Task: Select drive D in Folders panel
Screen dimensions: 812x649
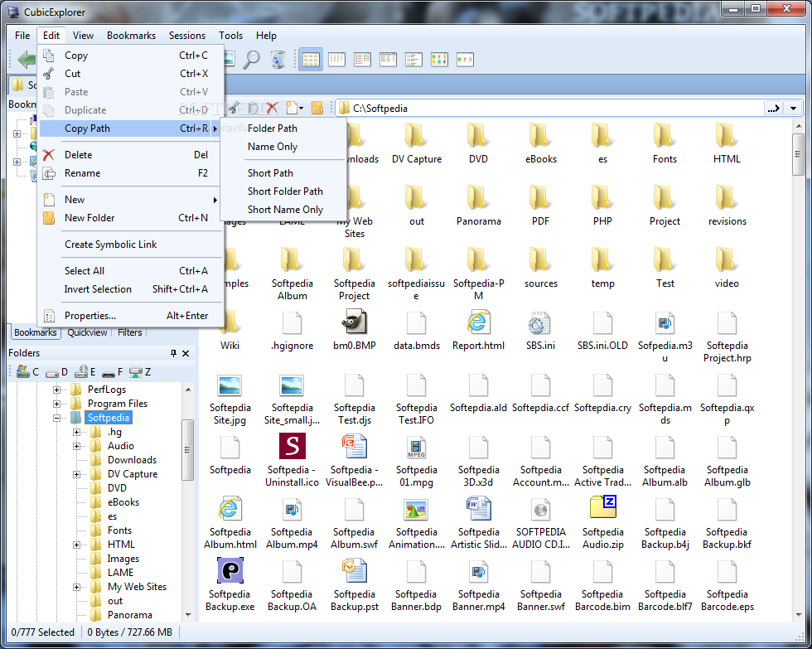Action: point(56,371)
